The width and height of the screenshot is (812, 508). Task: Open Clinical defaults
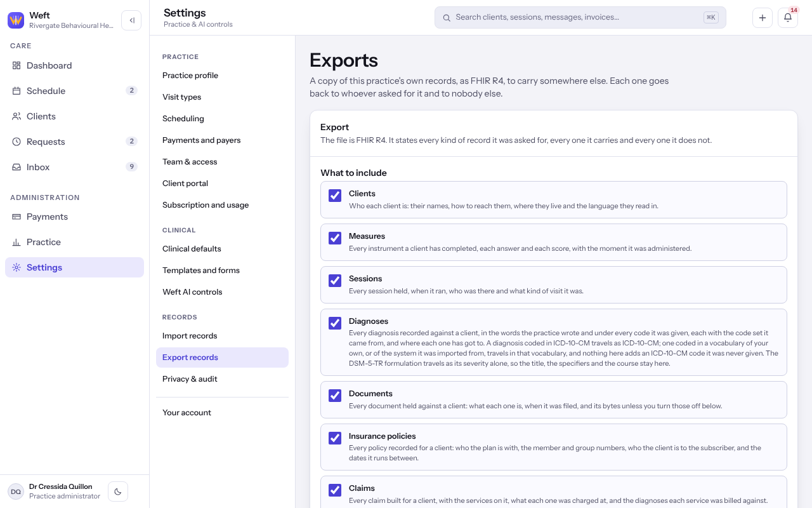click(x=222, y=249)
